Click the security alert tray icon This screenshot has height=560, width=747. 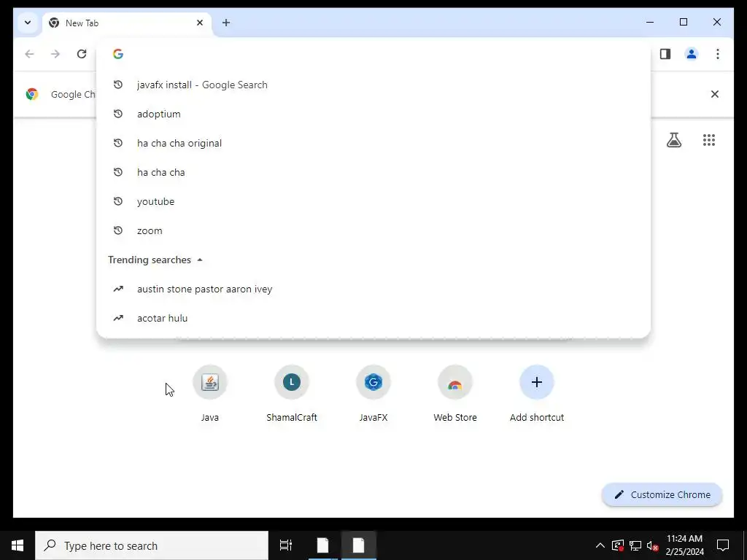[x=617, y=545]
